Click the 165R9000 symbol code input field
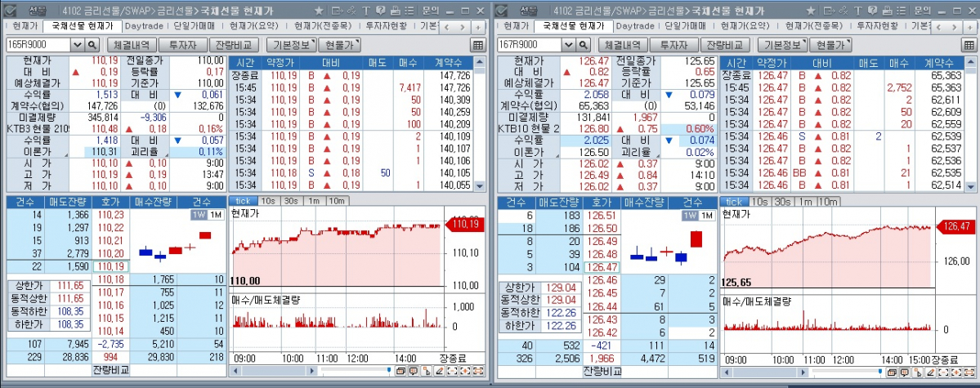 (38, 45)
